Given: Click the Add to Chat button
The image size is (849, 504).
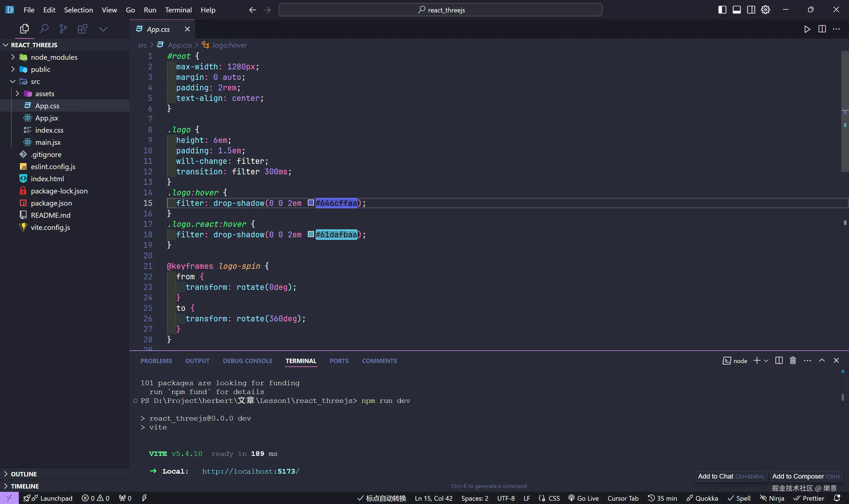Looking at the screenshot, I should 731,476.
